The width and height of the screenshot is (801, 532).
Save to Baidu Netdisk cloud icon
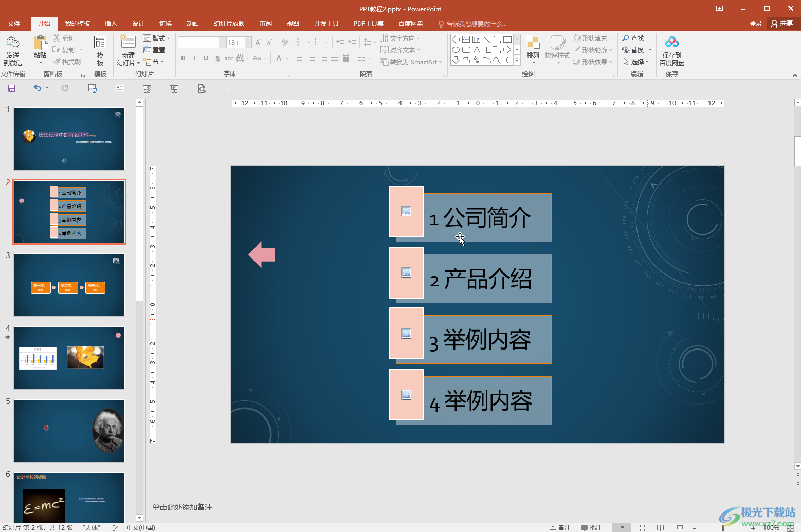(x=671, y=43)
